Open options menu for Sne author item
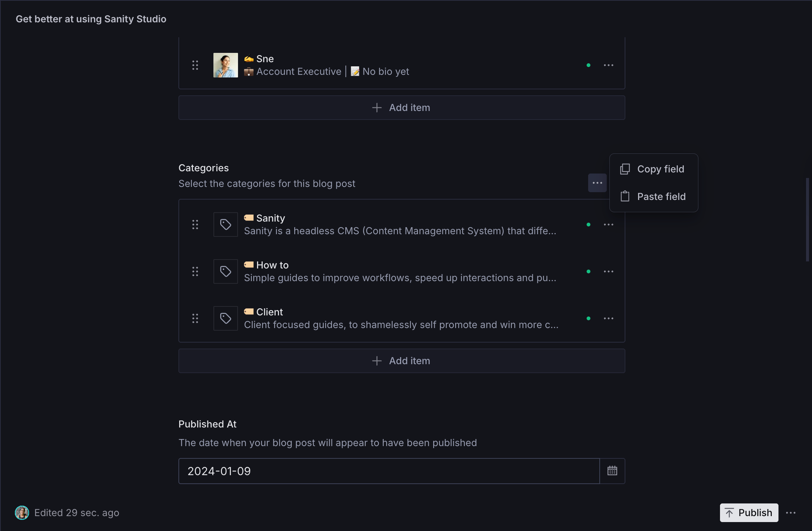 point(609,65)
